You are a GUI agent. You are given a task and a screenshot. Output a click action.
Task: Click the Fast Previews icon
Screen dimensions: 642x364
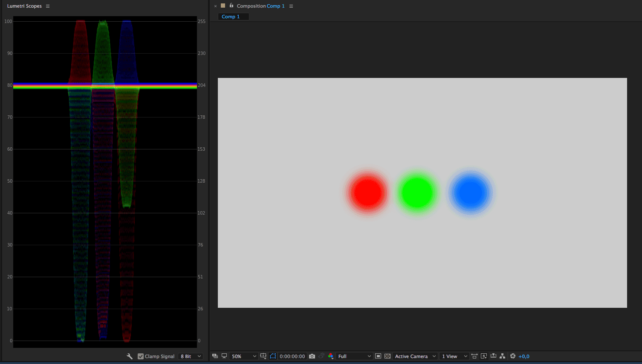coord(484,356)
